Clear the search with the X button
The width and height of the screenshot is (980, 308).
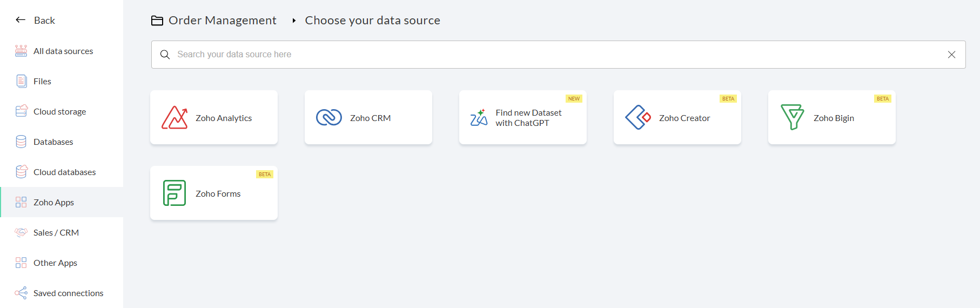click(951, 55)
